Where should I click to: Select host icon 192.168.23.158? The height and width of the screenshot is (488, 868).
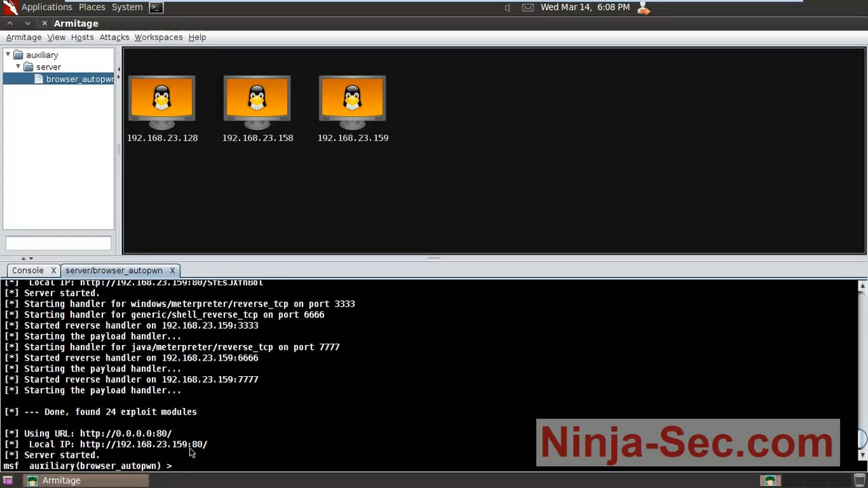pos(257,102)
